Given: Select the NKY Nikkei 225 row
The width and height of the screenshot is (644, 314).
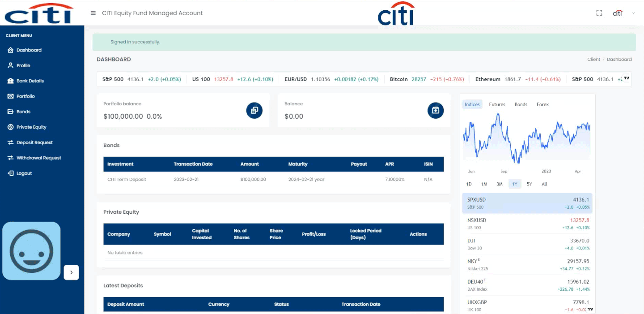Looking at the screenshot, I should [527, 265].
